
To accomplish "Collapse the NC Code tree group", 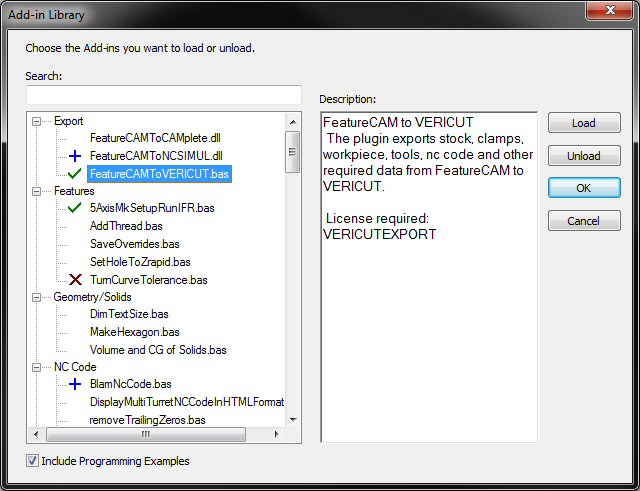I will click(36, 367).
